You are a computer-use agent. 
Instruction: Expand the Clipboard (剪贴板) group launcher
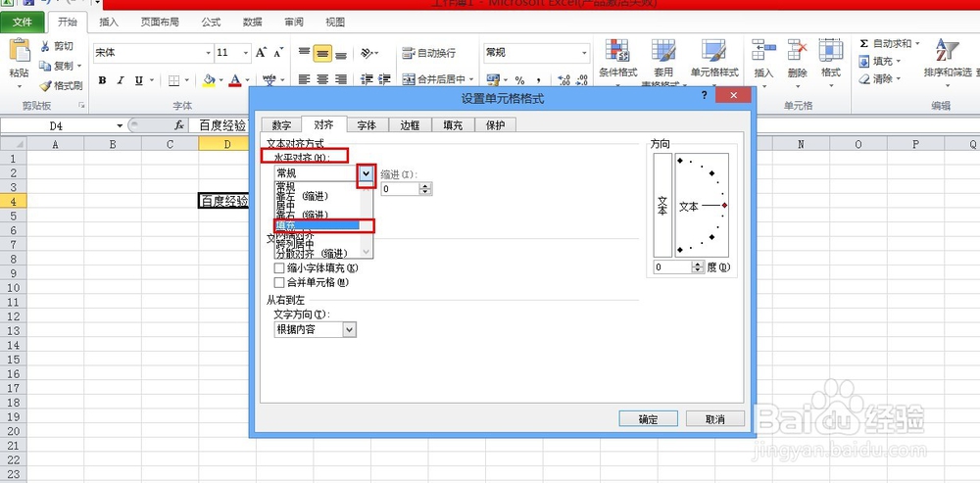(x=81, y=106)
